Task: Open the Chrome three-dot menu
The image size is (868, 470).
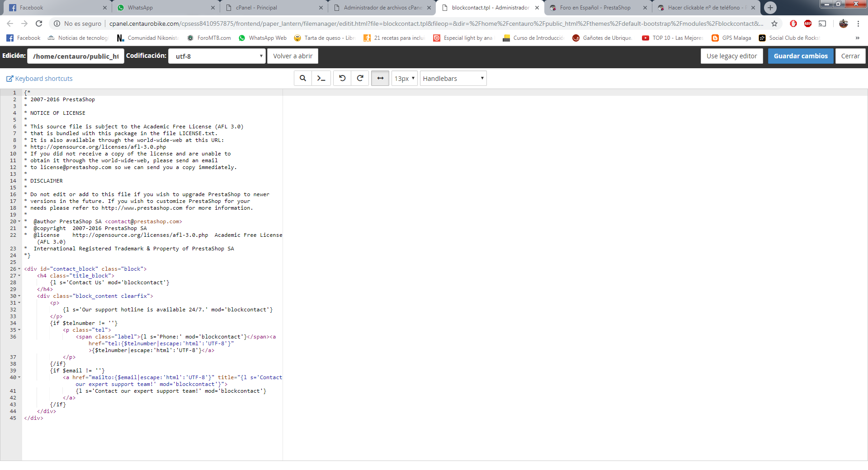Action: pyautogui.click(x=858, y=23)
